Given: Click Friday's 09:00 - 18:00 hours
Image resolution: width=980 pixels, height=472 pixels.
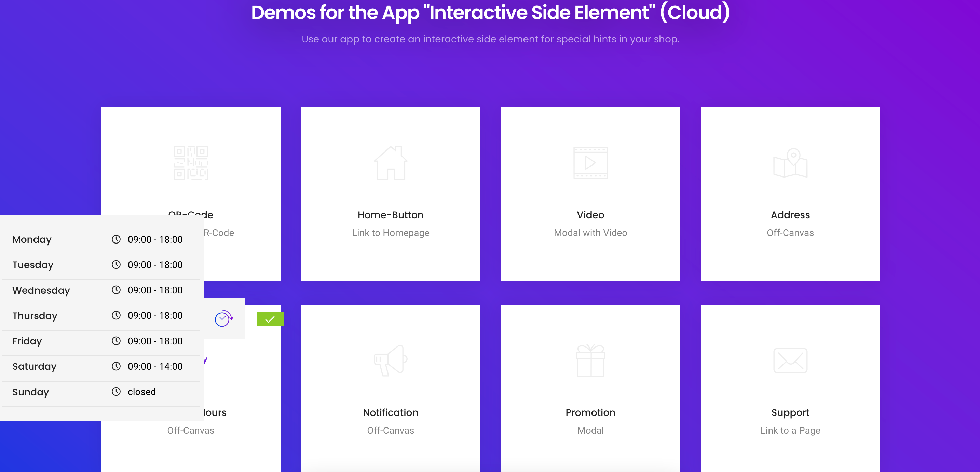Looking at the screenshot, I should click(x=155, y=341).
